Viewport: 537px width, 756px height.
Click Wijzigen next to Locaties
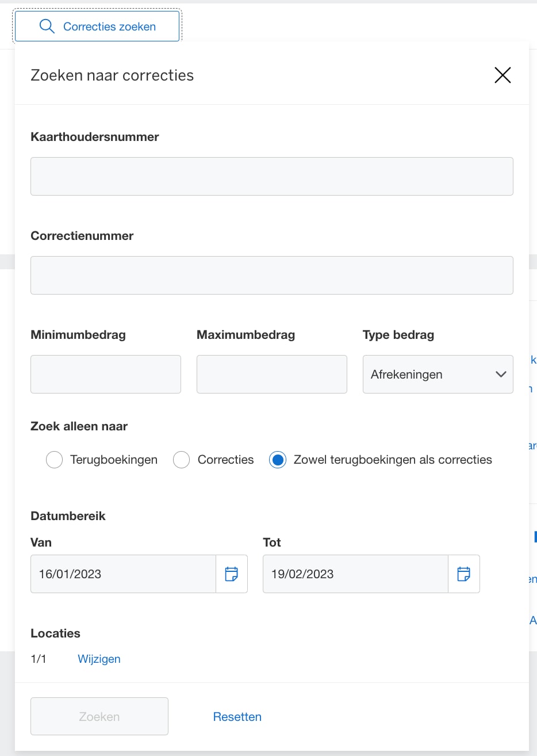pos(99,659)
